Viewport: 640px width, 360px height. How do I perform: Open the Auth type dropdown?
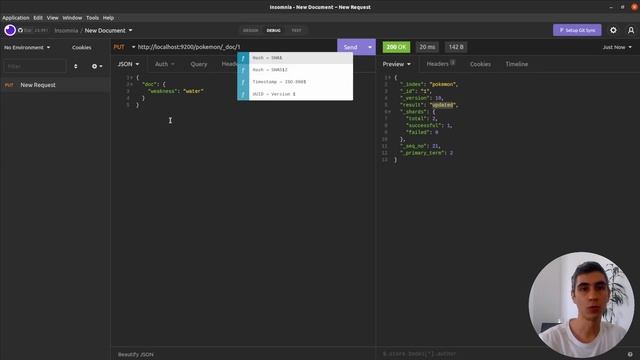coord(164,64)
